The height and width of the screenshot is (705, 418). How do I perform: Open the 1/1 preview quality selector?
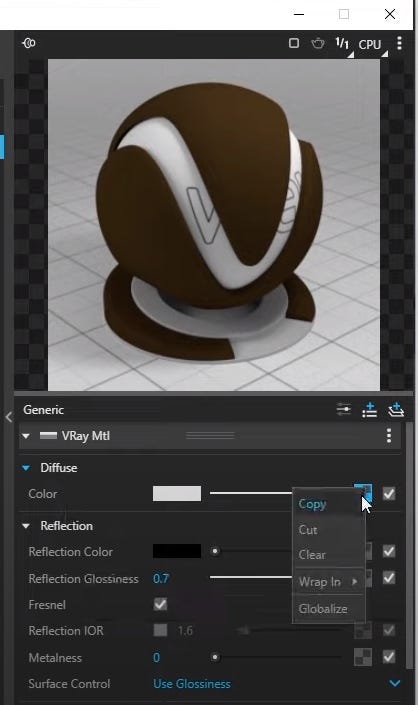(x=344, y=45)
